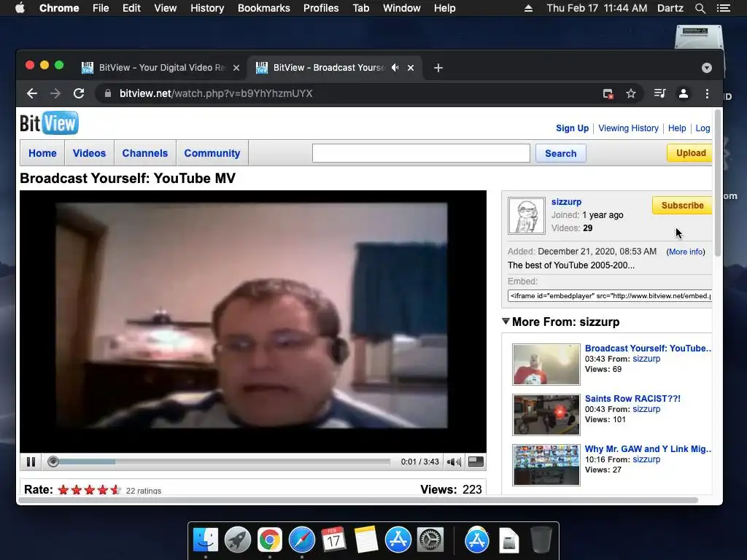Click the seek bar playhead knob

[x=53, y=462]
